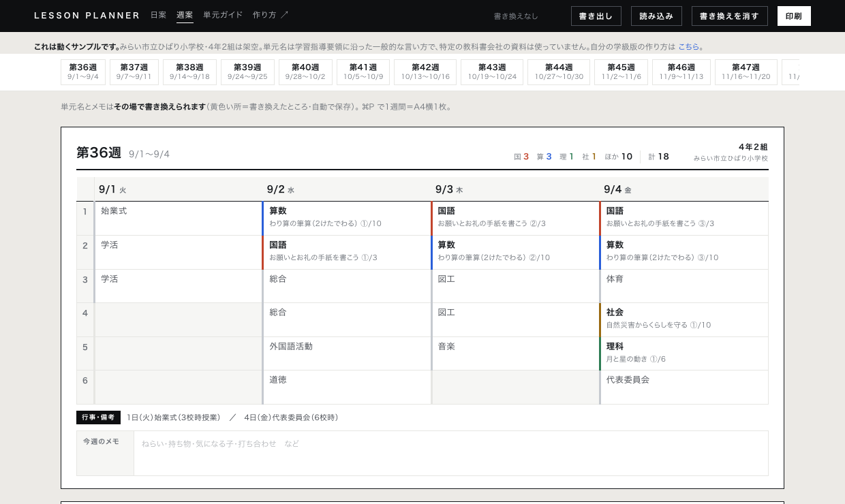Open the 作り方 external link
This screenshot has width=845, height=504.
click(x=271, y=15)
